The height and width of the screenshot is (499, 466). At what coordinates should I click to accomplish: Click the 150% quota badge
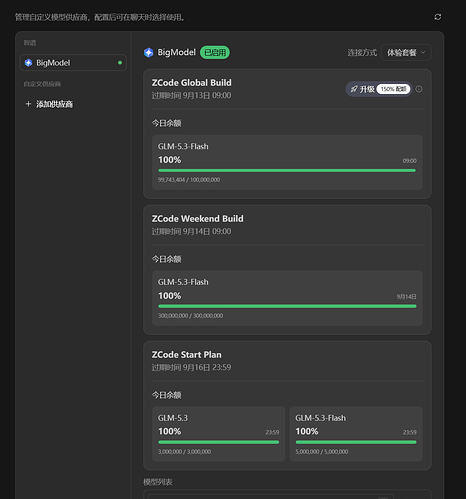coord(393,89)
